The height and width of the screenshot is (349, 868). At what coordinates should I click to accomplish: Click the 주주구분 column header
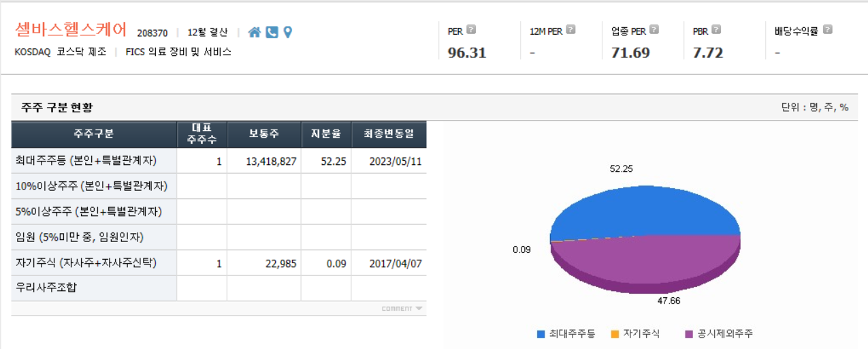click(94, 134)
